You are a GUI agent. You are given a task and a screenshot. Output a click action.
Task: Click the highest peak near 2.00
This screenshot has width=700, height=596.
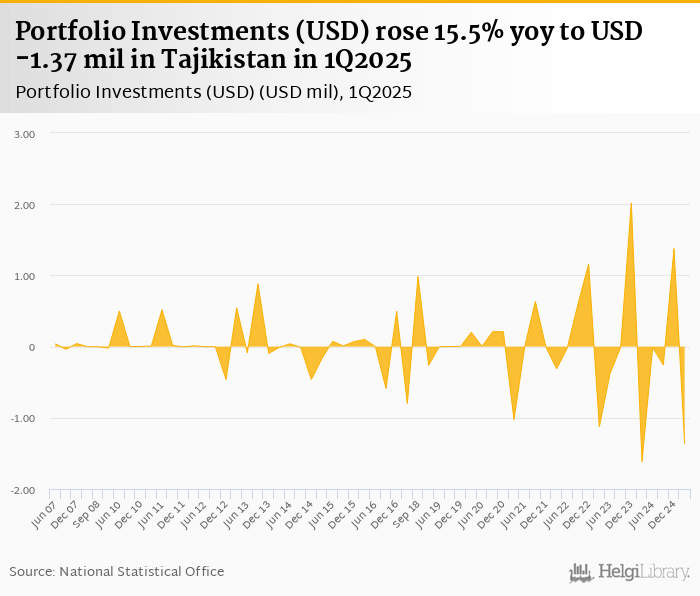pos(631,203)
